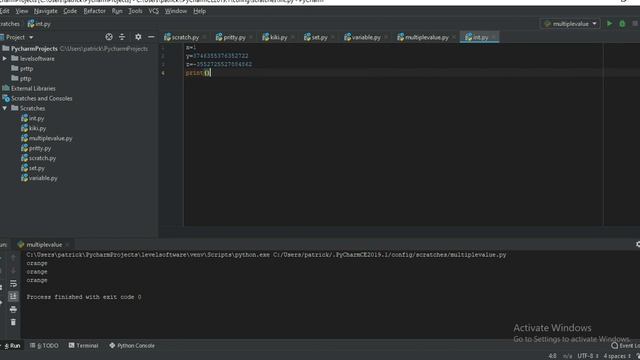
Task: Close the int.py editor tab
Action: (493, 38)
